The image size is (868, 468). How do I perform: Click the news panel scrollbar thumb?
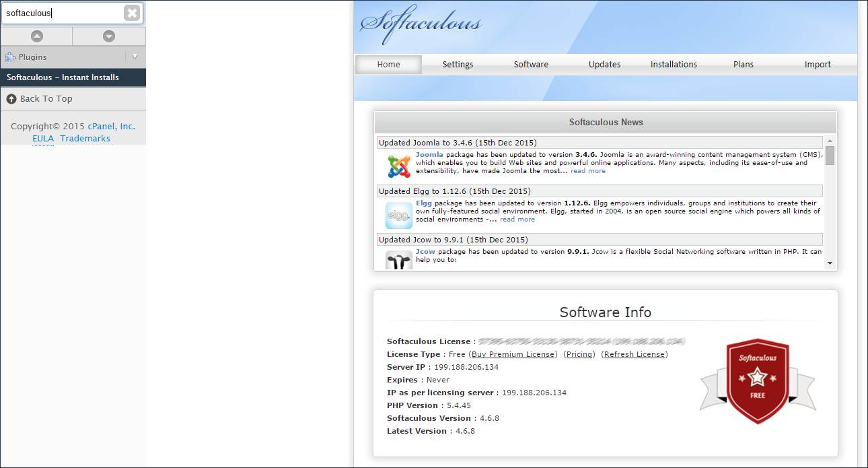tap(830, 156)
